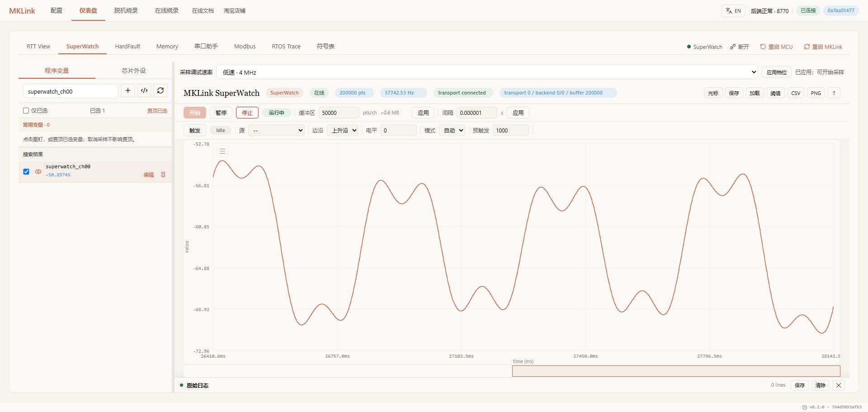This screenshot has width=868, height=412.
Task: Click the question mark help button
Action: click(x=834, y=93)
